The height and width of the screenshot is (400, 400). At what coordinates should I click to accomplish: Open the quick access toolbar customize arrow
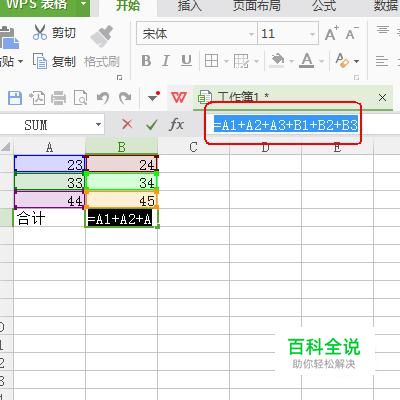pos(153,97)
